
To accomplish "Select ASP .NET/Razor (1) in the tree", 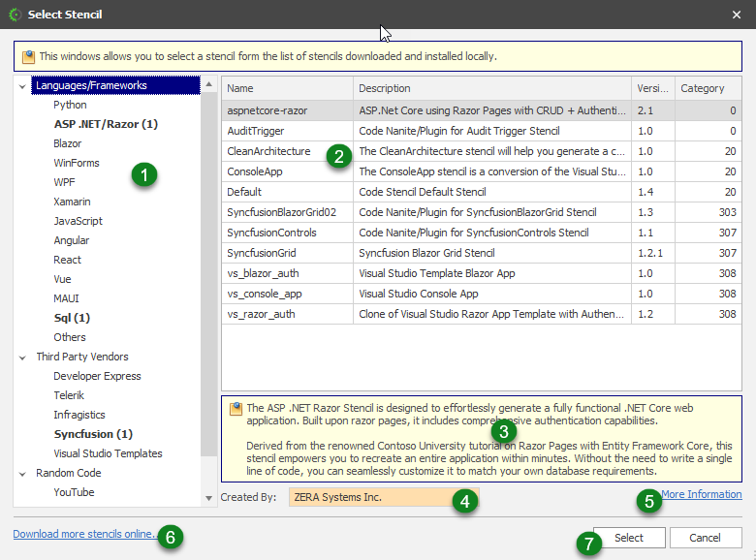I will pos(105,124).
